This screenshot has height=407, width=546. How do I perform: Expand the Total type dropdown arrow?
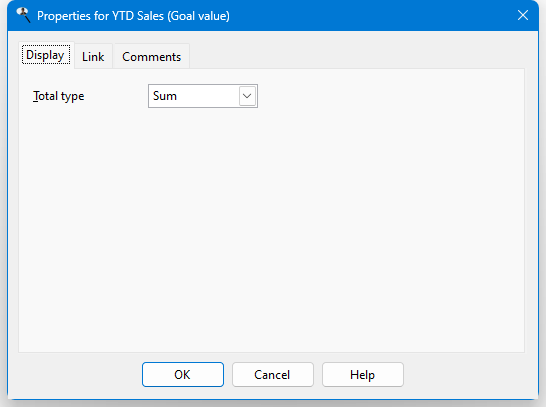click(247, 96)
